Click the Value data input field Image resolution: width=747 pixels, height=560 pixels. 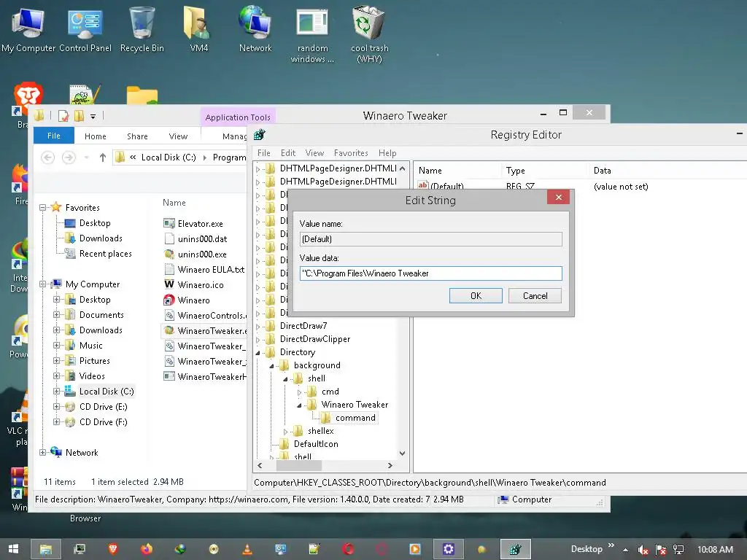tap(430, 273)
